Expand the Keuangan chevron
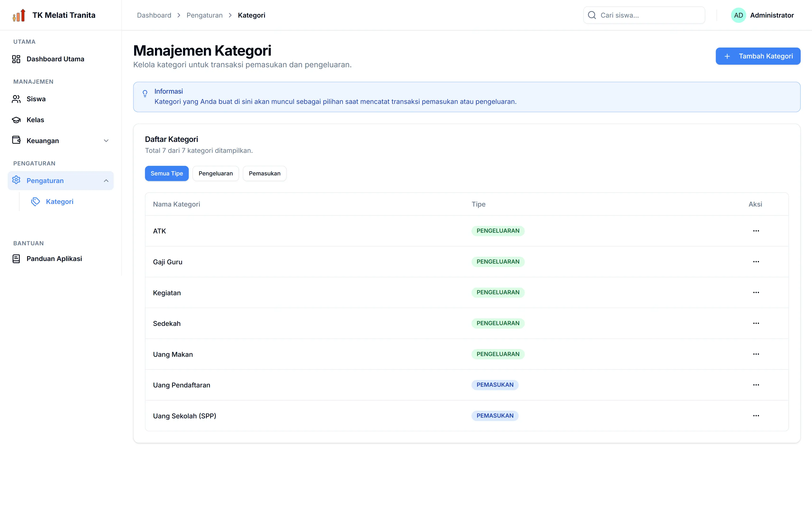This screenshot has width=812, height=507. pos(106,141)
